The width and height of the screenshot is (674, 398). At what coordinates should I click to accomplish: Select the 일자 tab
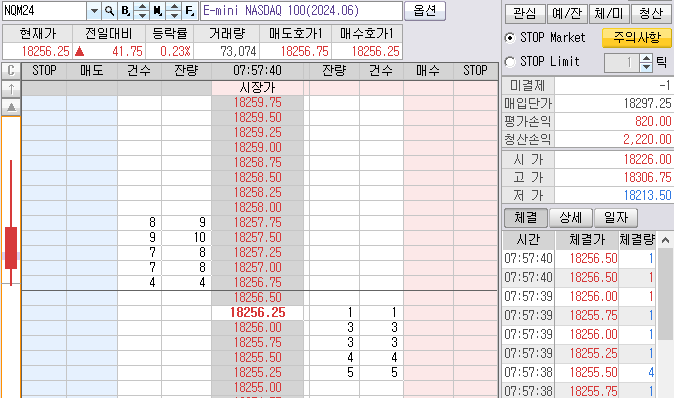[x=616, y=218]
